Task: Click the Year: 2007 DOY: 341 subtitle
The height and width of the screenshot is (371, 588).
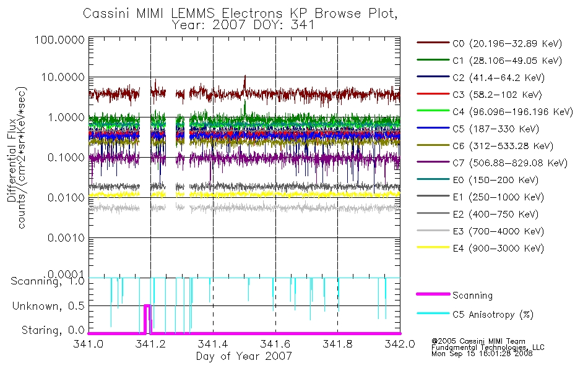Action: coord(243,25)
